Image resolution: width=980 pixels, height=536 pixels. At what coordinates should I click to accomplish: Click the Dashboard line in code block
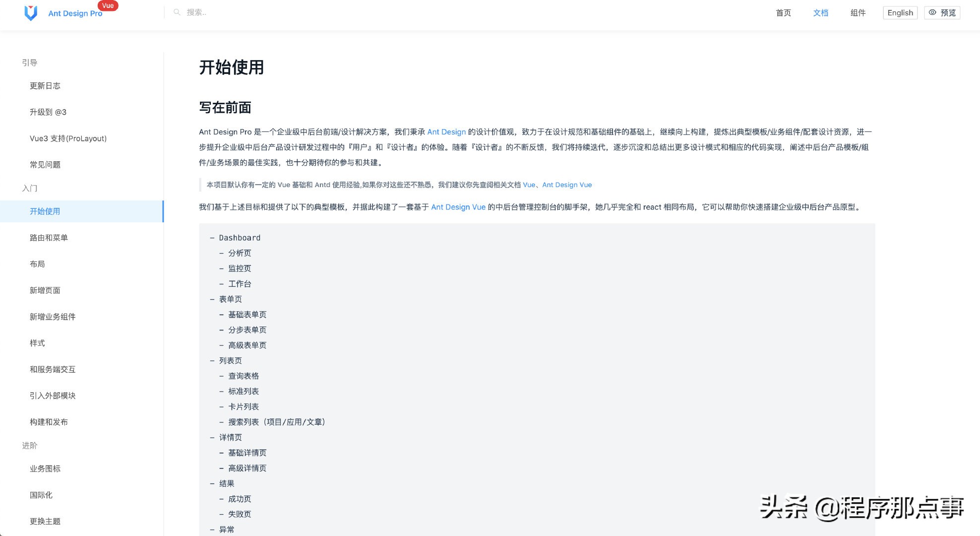pyautogui.click(x=240, y=238)
